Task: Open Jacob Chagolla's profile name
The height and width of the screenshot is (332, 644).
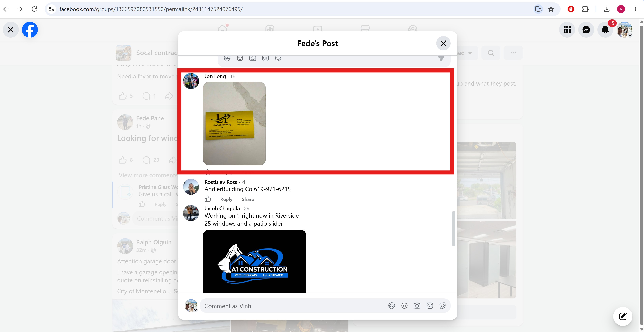Action: [222, 208]
